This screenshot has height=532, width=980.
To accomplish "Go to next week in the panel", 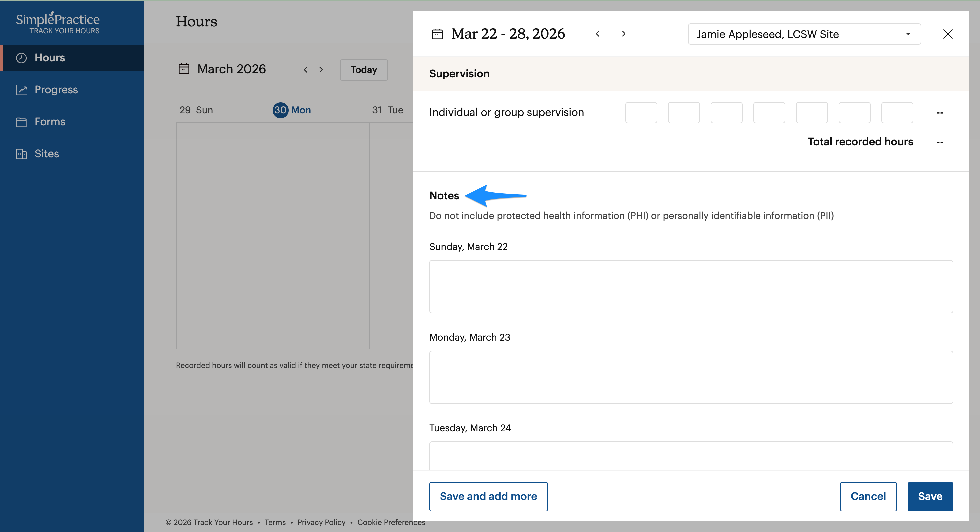I will (624, 34).
